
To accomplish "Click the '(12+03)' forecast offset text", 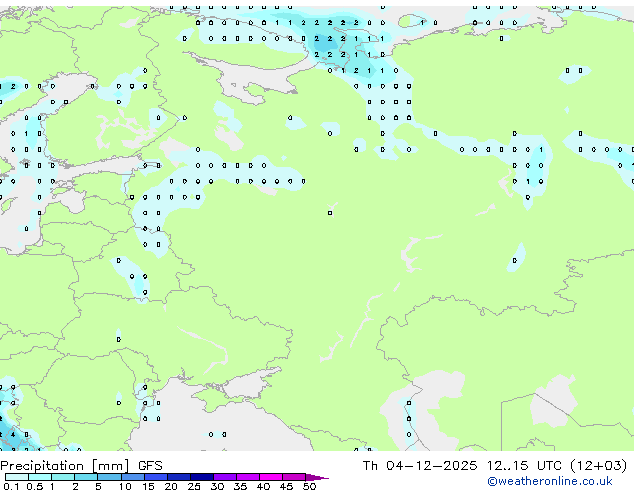I will (x=599, y=466).
